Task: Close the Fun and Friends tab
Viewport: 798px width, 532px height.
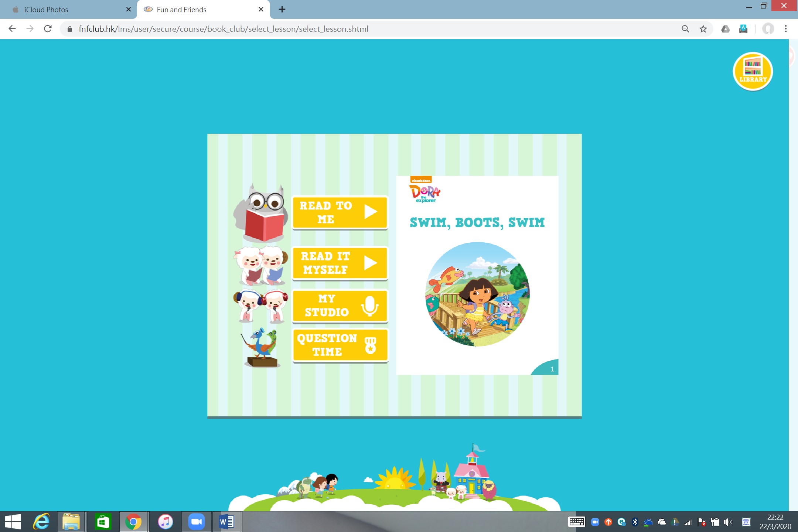Action: pyautogui.click(x=261, y=10)
